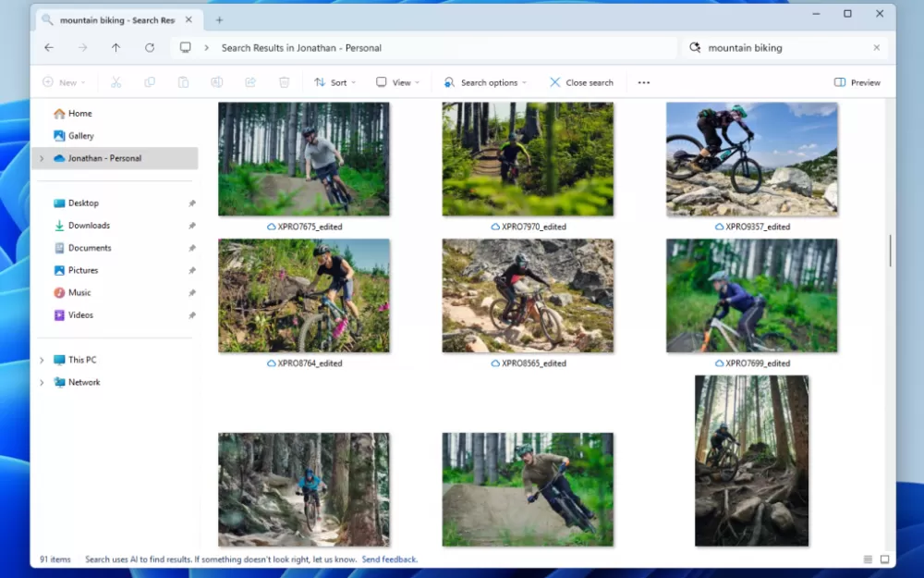Open the Sort dropdown menu
Image resolution: width=924 pixels, height=578 pixels.
[x=334, y=82]
